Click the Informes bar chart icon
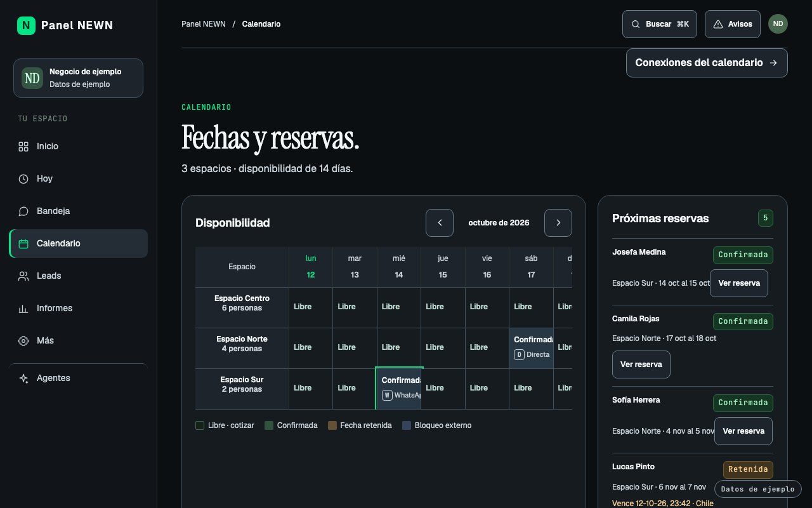 pos(23,309)
